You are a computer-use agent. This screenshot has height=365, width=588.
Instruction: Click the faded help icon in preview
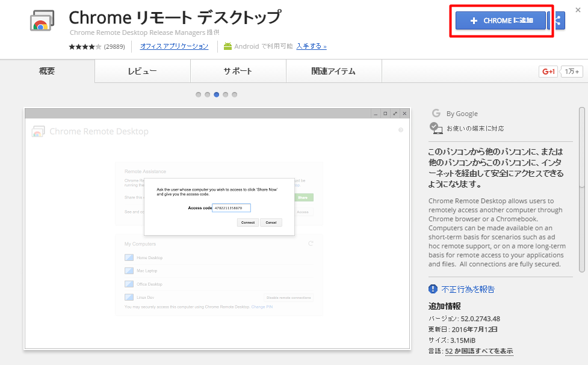pyautogui.click(x=401, y=130)
